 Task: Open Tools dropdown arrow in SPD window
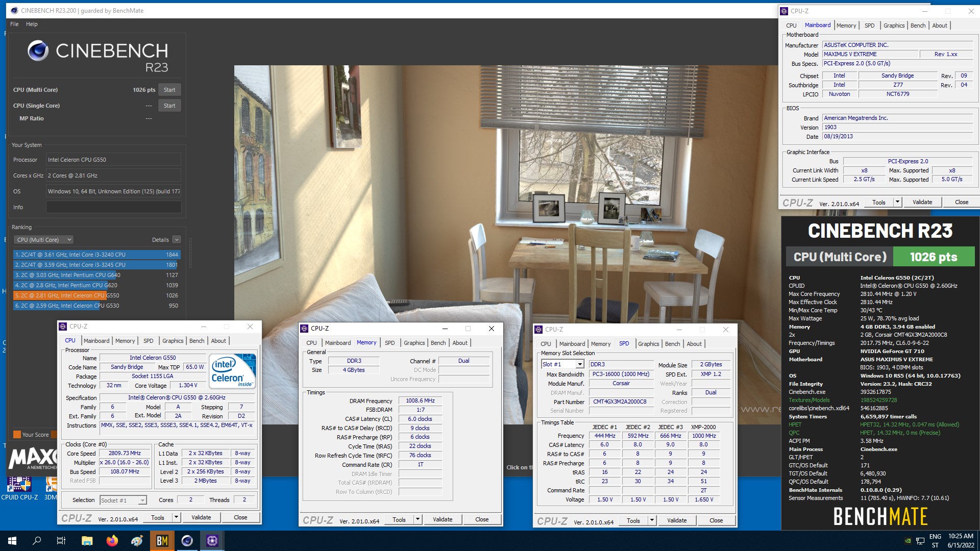click(652, 520)
